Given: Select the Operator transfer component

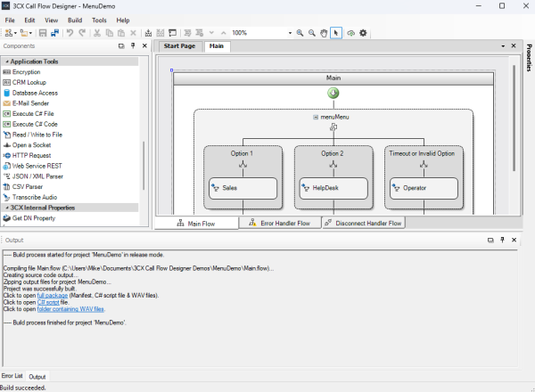Looking at the screenshot, I should (424, 188).
